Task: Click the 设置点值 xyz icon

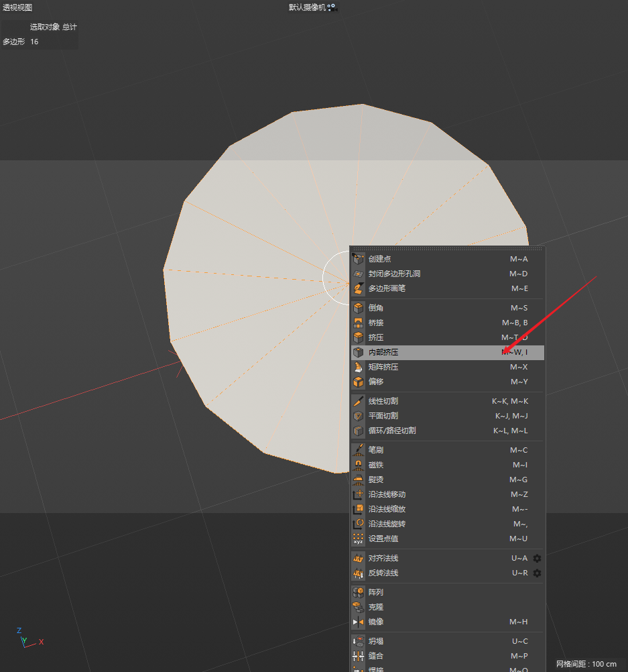Action: tap(359, 539)
